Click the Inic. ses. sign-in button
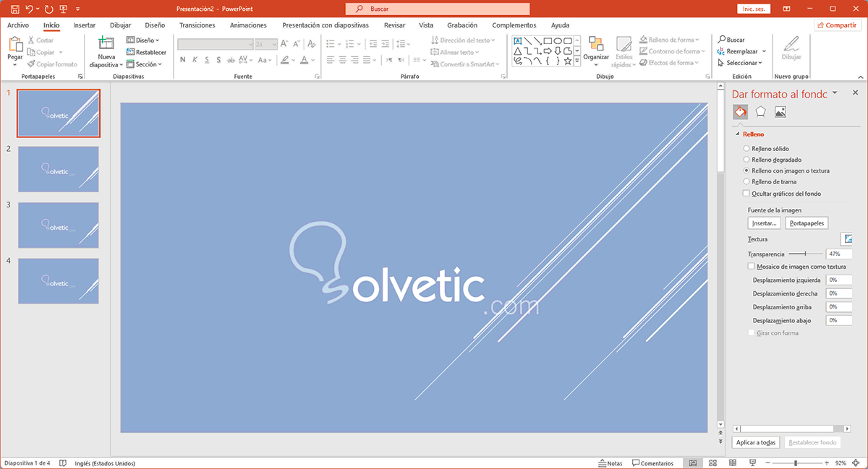Viewport: 868px width, 469px height. coord(753,9)
